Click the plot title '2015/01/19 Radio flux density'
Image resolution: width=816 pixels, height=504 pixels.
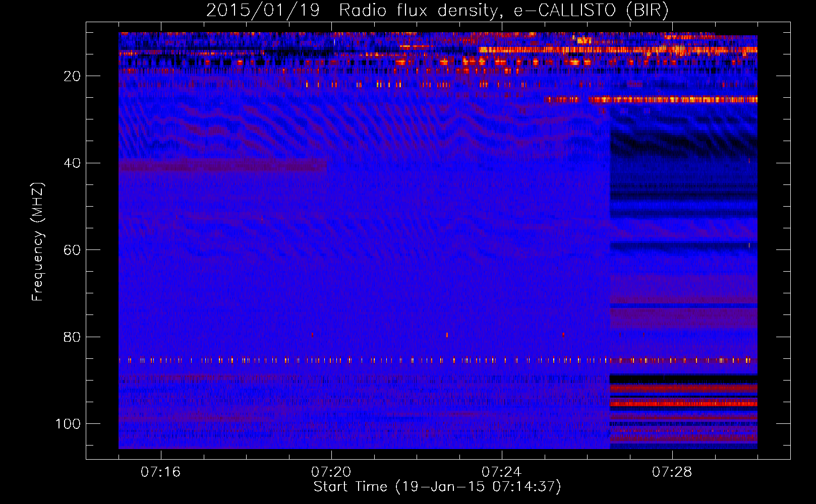(437, 11)
